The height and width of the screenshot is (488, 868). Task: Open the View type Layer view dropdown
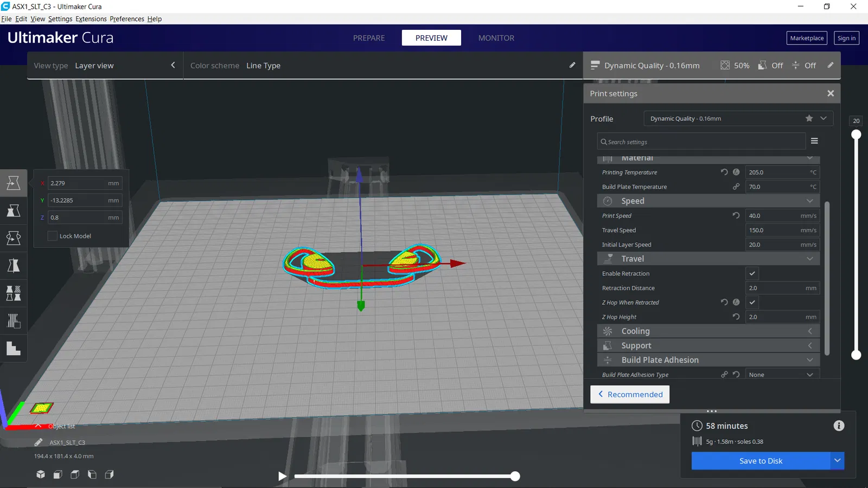coord(105,66)
